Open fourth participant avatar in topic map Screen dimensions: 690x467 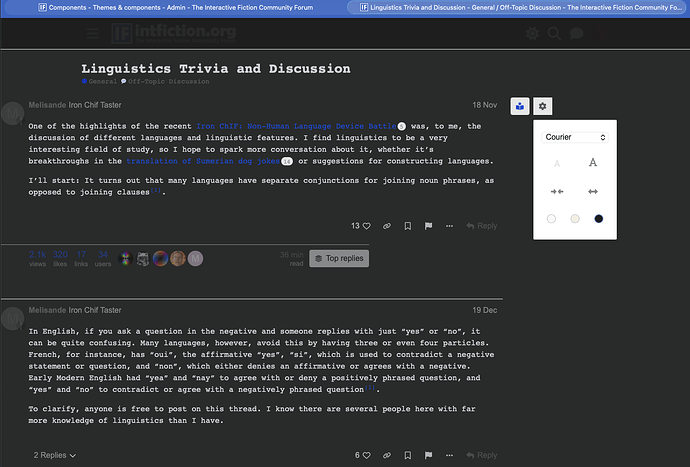[x=178, y=258]
